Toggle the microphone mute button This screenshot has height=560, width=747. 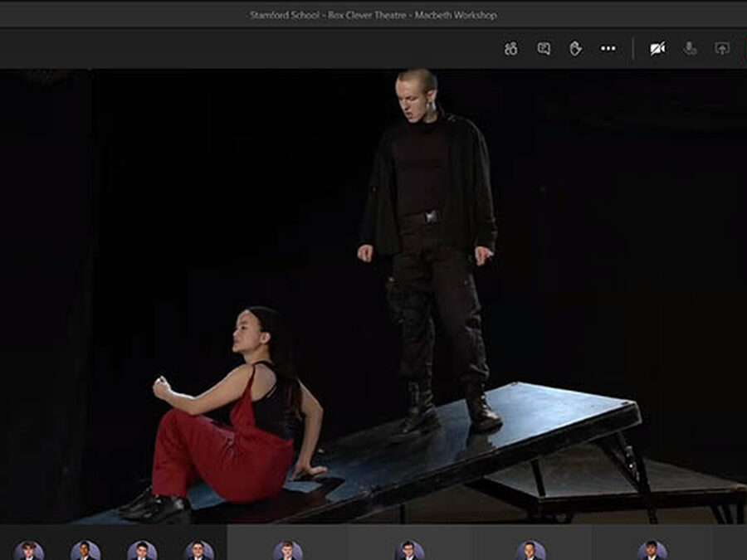click(x=690, y=49)
